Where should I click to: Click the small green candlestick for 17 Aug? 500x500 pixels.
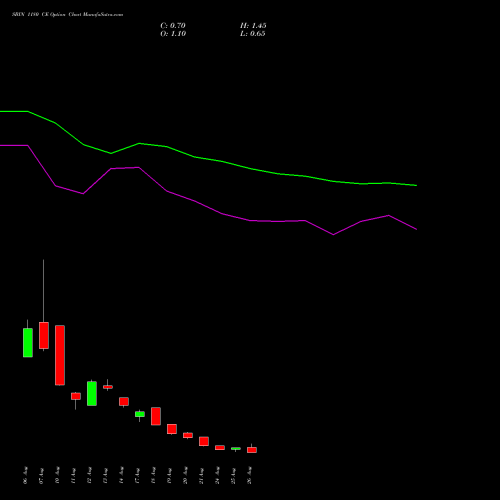tap(140, 414)
